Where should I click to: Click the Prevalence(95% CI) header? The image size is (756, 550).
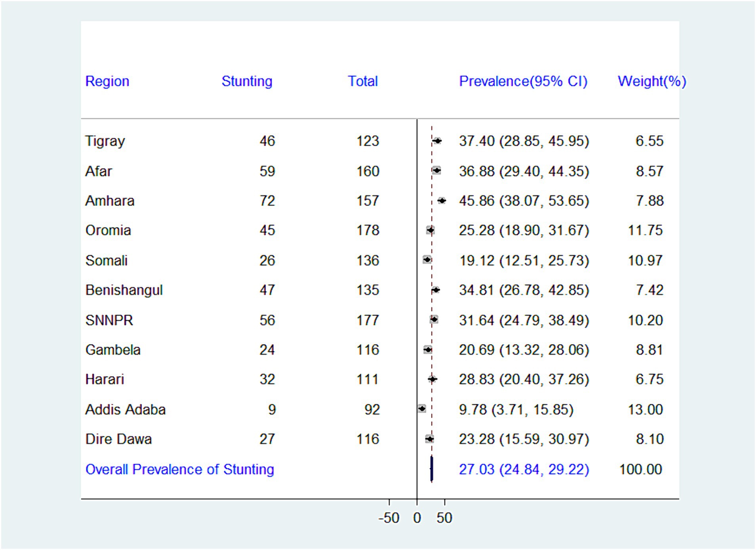click(523, 81)
